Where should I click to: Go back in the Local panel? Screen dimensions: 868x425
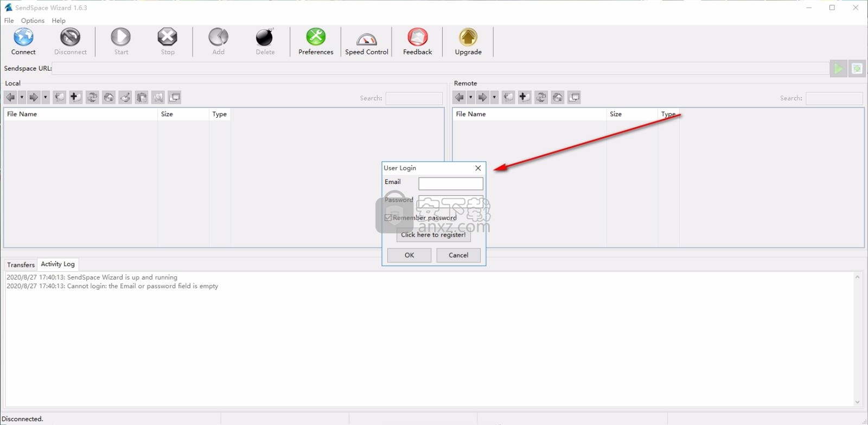10,97
